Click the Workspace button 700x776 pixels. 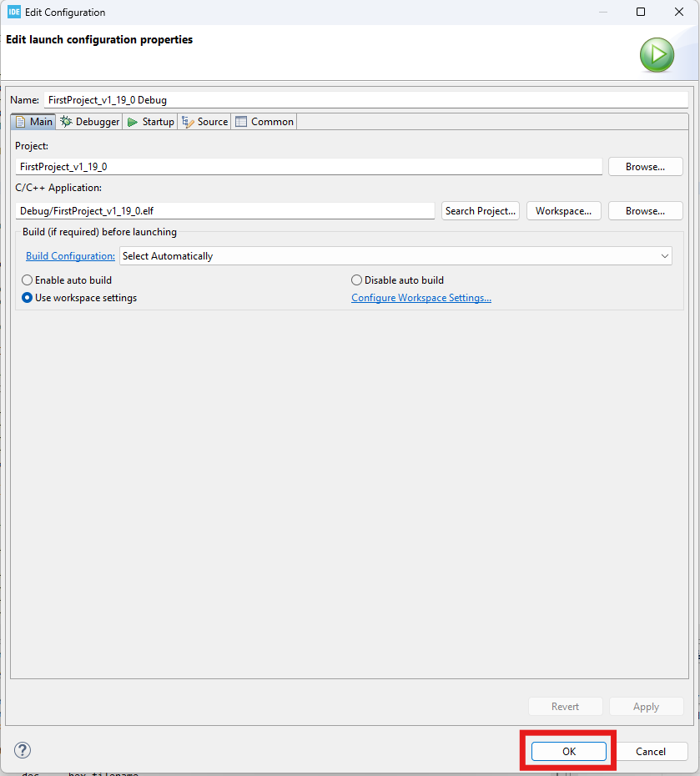coord(563,211)
